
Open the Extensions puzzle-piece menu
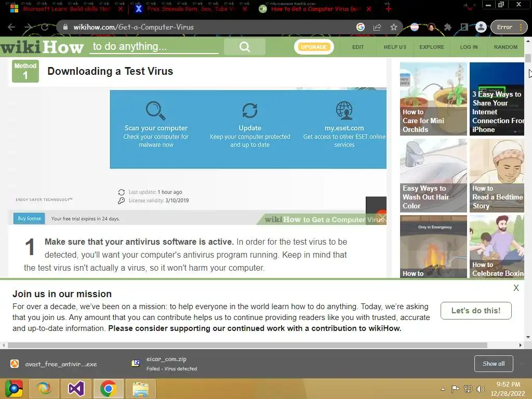coord(448,27)
